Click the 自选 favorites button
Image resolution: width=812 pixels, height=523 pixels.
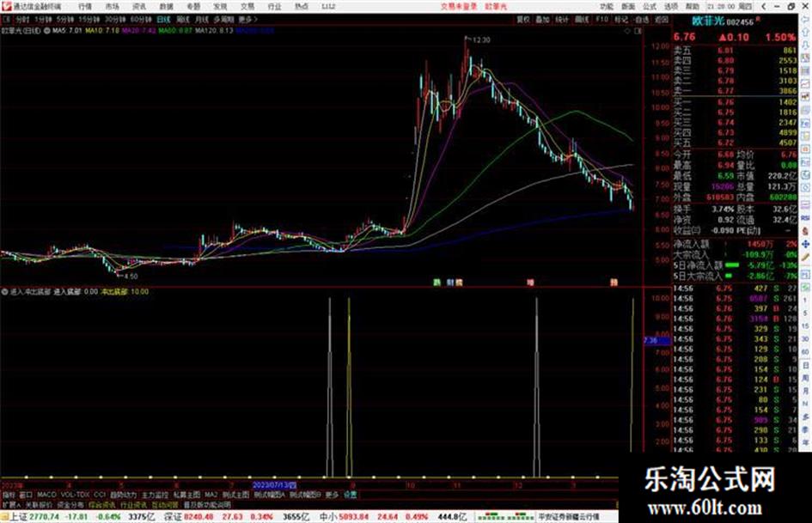click(641, 20)
